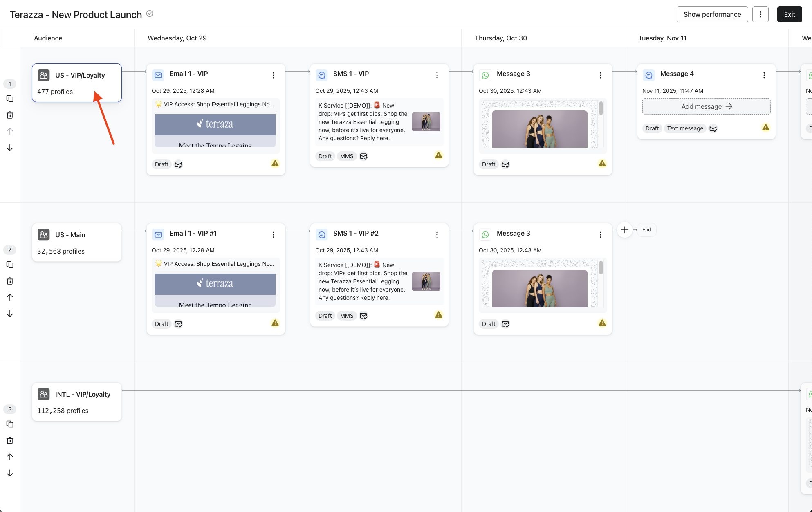
Task: Duplicate row 1 using the copy icon
Action: (x=10, y=99)
